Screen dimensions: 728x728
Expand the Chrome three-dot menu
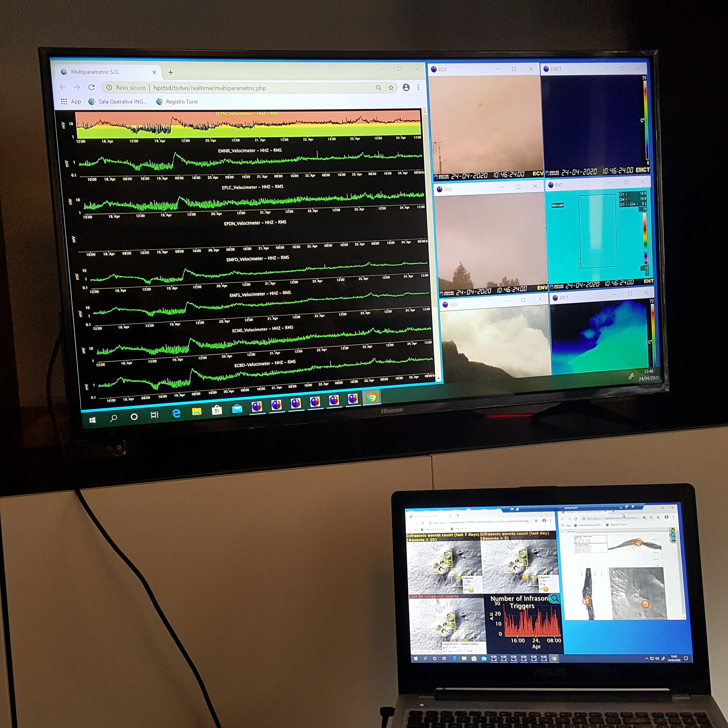(418, 87)
